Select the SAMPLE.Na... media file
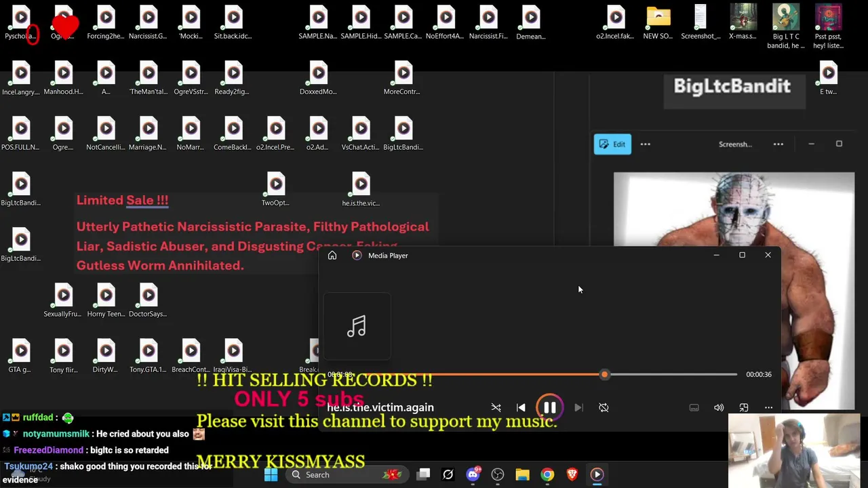Viewport: 868px width, 488px height. tap(318, 23)
